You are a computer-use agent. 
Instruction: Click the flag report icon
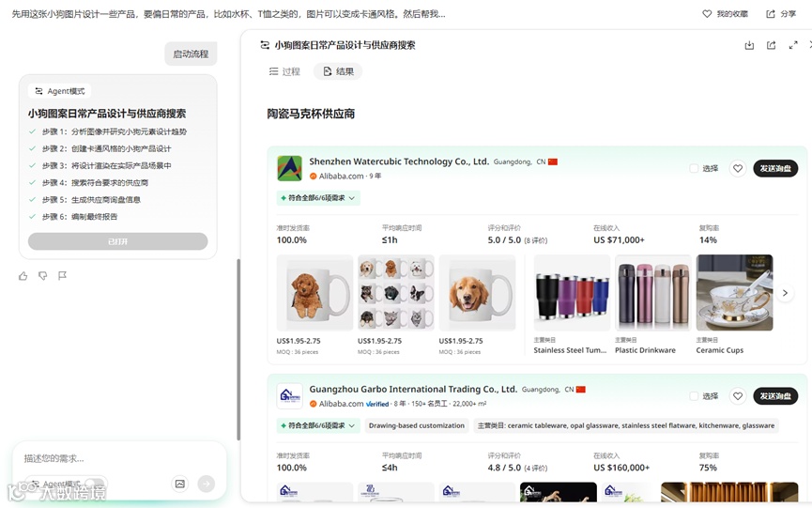tap(63, 276)
